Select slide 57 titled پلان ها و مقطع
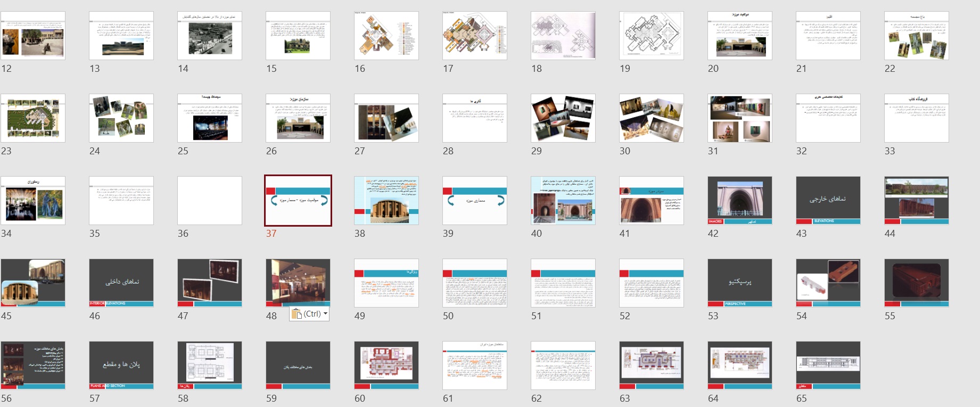 (121, 366)
